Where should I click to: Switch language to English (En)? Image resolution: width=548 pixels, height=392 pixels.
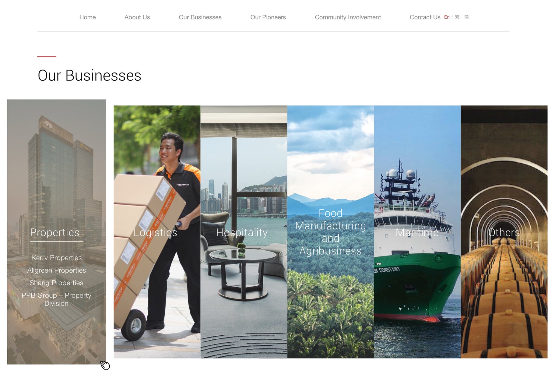[x=447, y=17]
